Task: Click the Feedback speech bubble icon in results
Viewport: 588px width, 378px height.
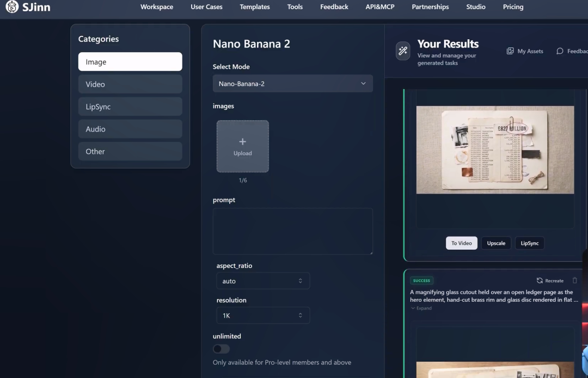Action: tap(560, 51)
